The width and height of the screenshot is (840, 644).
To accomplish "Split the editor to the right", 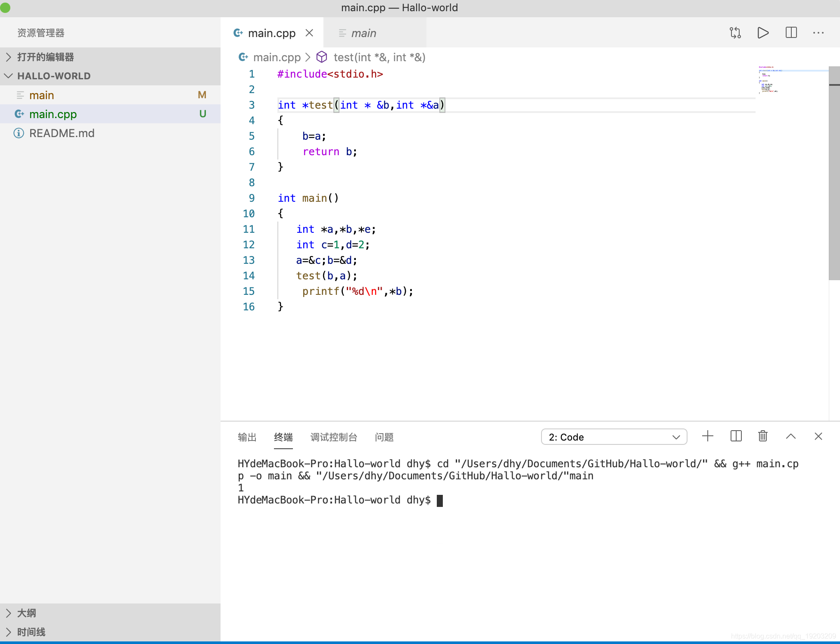I will (791, 33).
